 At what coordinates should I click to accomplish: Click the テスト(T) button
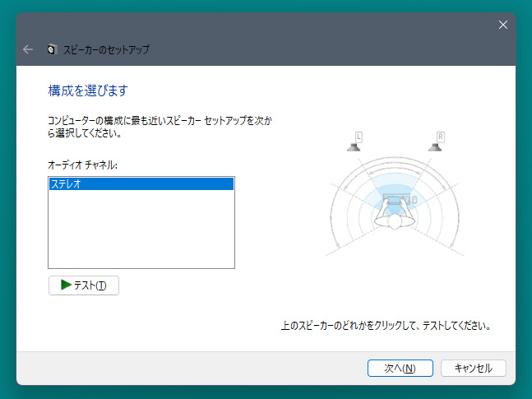click(84, 285)
